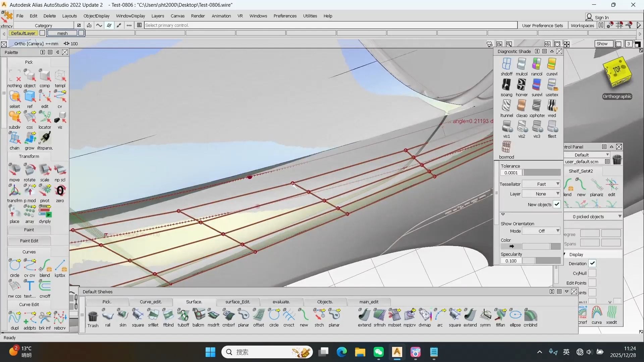The height and width of the screenshot is (362, 644).
Task: Select the offset tool on shelf
Action: click(259, 315)
